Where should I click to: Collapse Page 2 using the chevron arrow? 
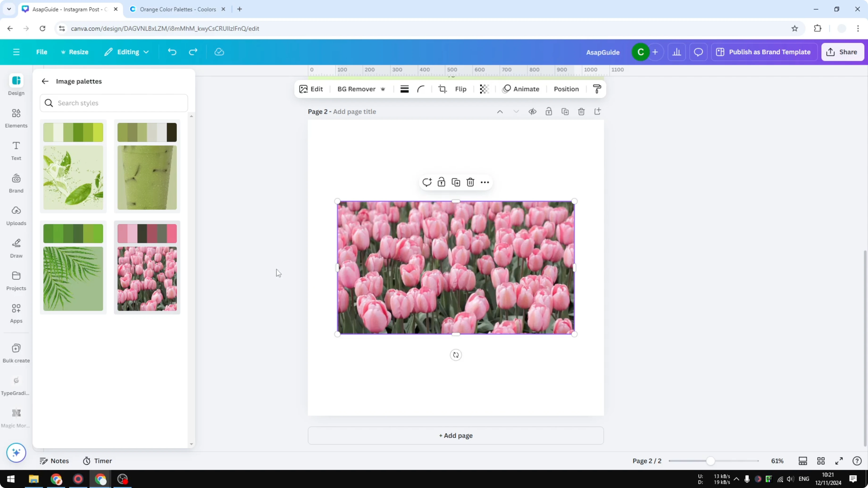pyautogui.click(x=516, y=112)
